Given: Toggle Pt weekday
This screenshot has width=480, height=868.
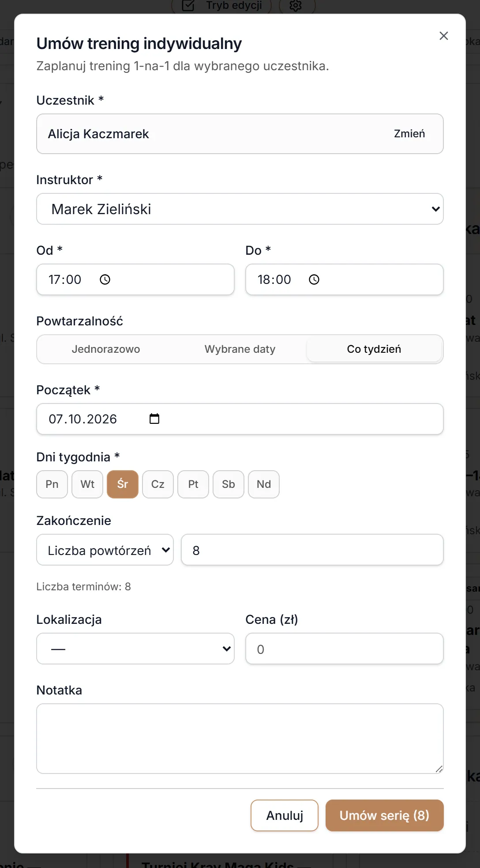Looking at the screenshot, I should 193,484.
